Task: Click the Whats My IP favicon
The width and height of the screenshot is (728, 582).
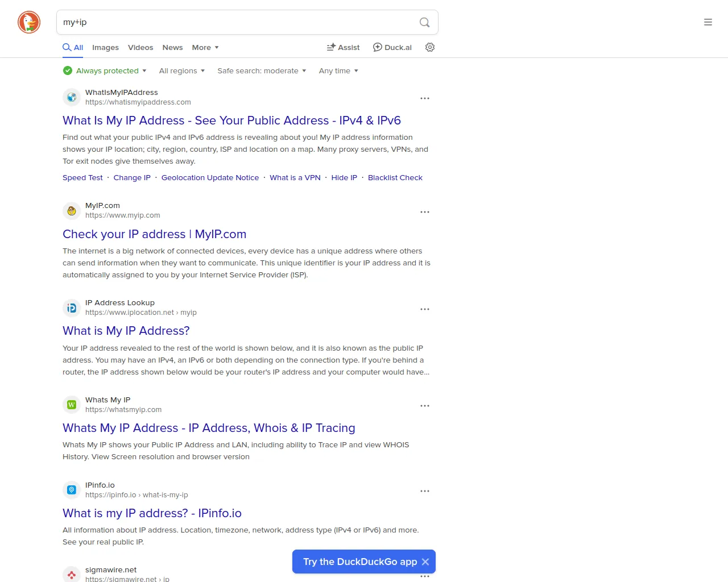Action: 72,405
